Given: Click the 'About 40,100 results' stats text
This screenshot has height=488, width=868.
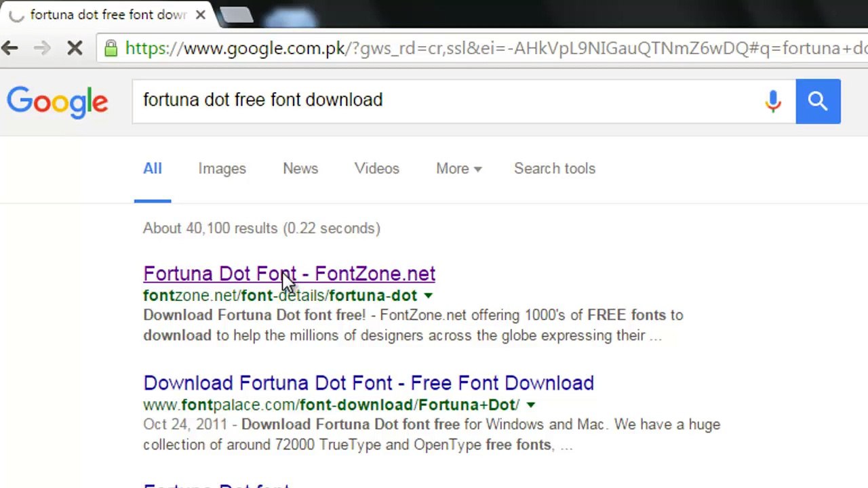Looking at the screenshot, I should pos(262,228).
